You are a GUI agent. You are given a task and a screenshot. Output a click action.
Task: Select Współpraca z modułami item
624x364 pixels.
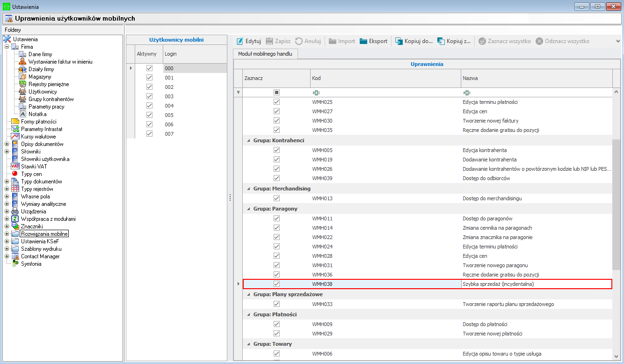[48, 219]
